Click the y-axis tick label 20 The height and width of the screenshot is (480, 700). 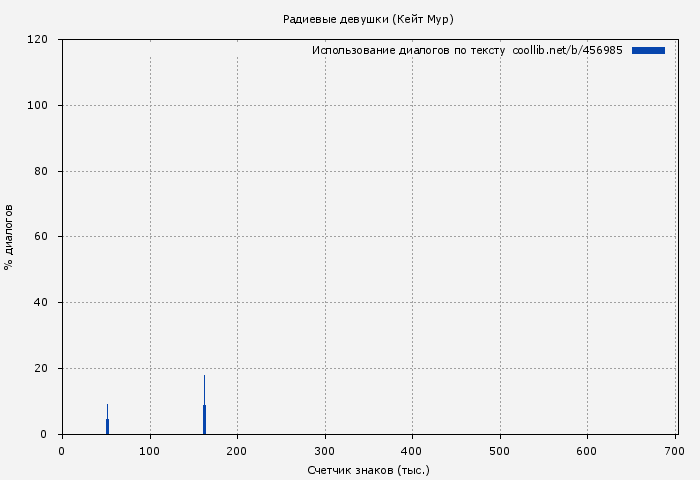[x=42, y=369]
